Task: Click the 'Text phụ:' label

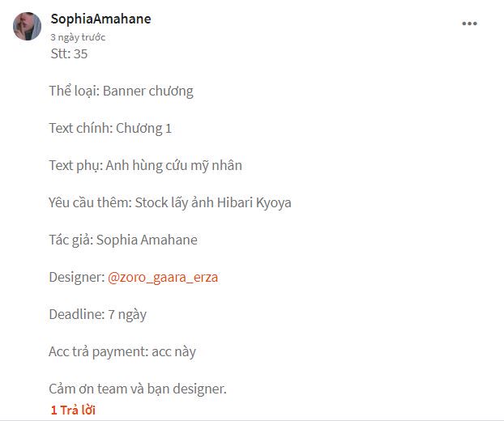Action: pyautogui.click(x=75, y=165)
